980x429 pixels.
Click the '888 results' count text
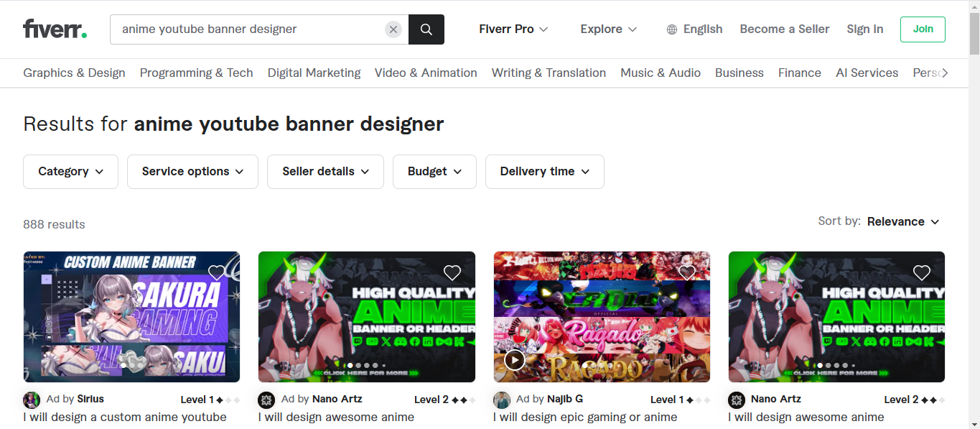54,225
